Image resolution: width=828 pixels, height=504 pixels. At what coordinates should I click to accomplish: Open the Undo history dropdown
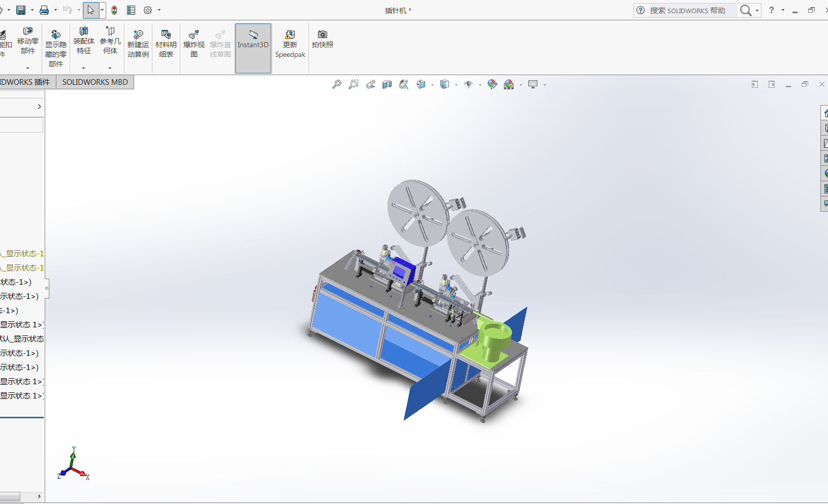pyautogui.click(x=79, y=10)
